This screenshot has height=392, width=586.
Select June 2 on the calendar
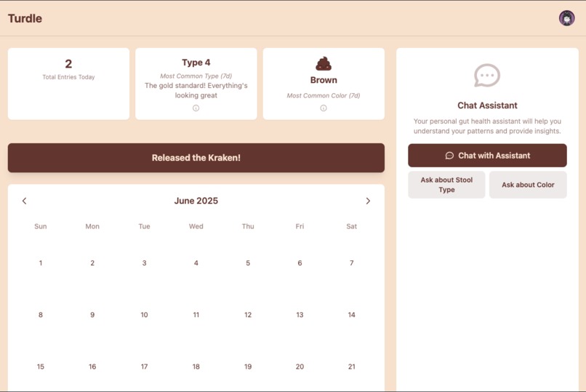coord(92,263)
